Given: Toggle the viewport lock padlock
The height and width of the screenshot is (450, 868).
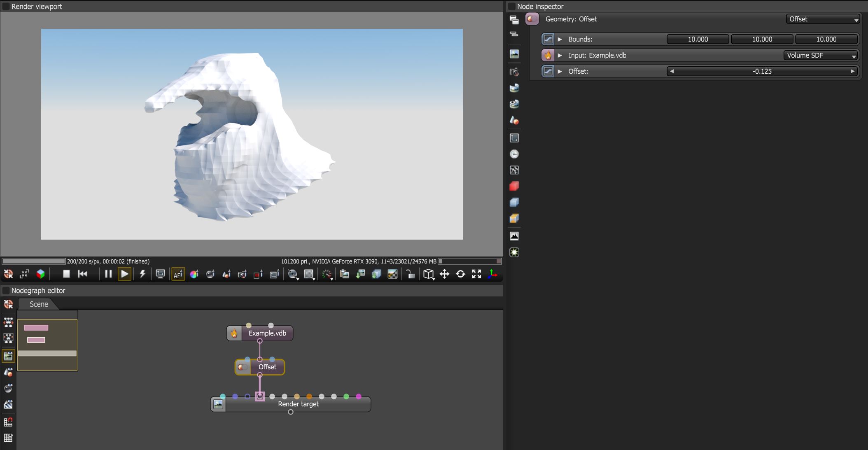Looking at the screenshot, I should (410, 274).
